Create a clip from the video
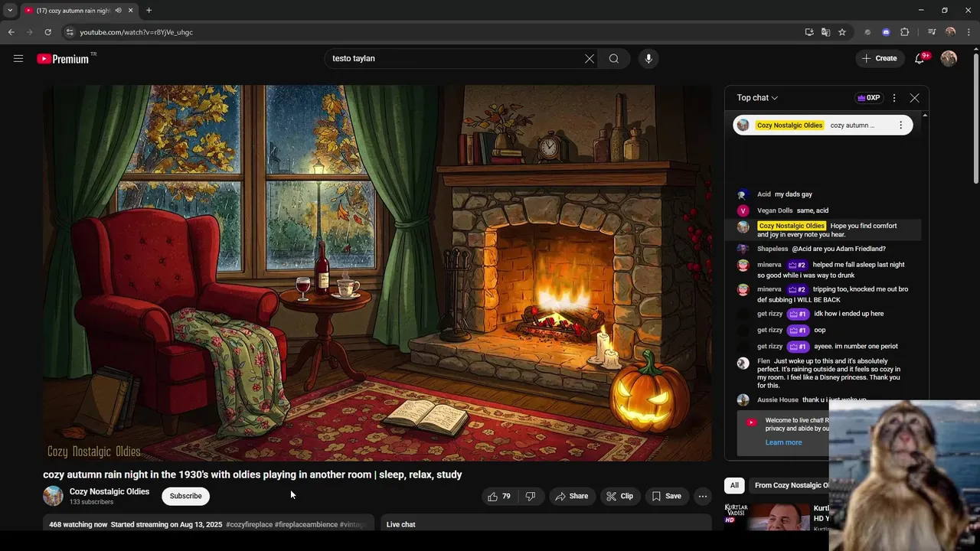 click(x=619, y=496)
